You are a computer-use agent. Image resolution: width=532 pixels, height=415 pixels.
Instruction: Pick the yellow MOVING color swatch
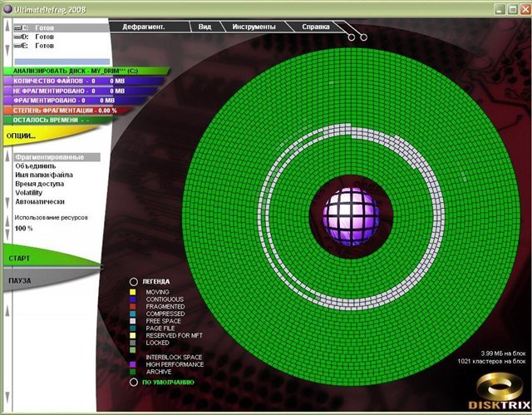[133, 292]
